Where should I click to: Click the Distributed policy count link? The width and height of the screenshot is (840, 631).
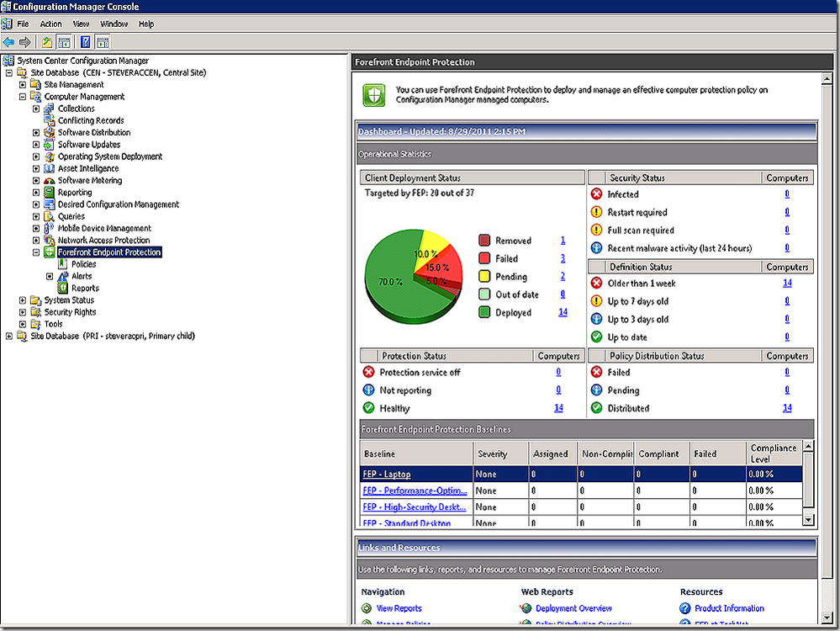(787, 408)
